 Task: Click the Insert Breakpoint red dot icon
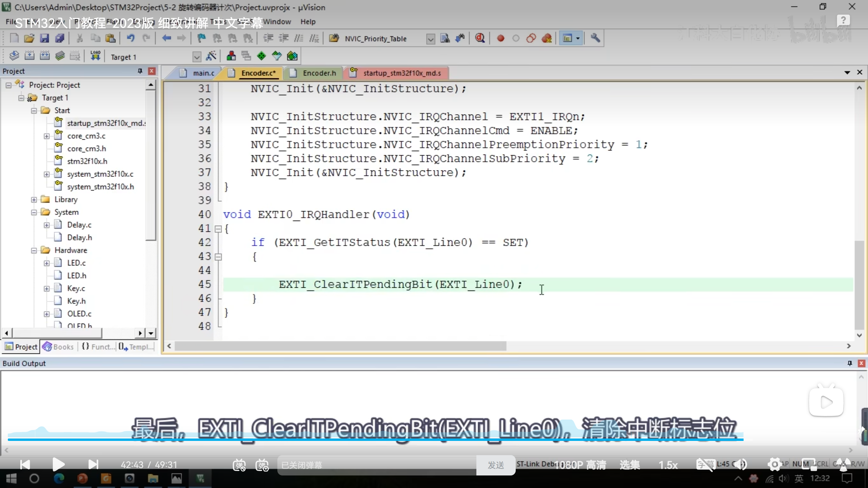500,38
